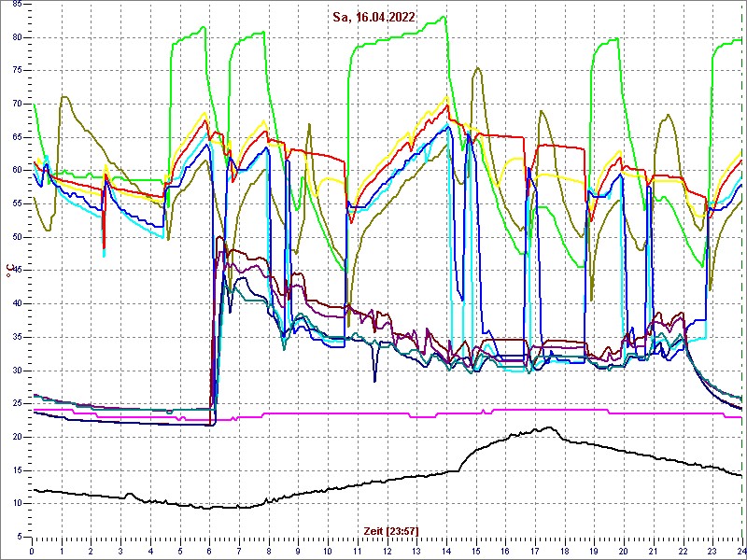Image resolution: width=747 pixels, height=560 pixels.
Task: Pick hour 3 on the time axis
Action: coord(120,552)
